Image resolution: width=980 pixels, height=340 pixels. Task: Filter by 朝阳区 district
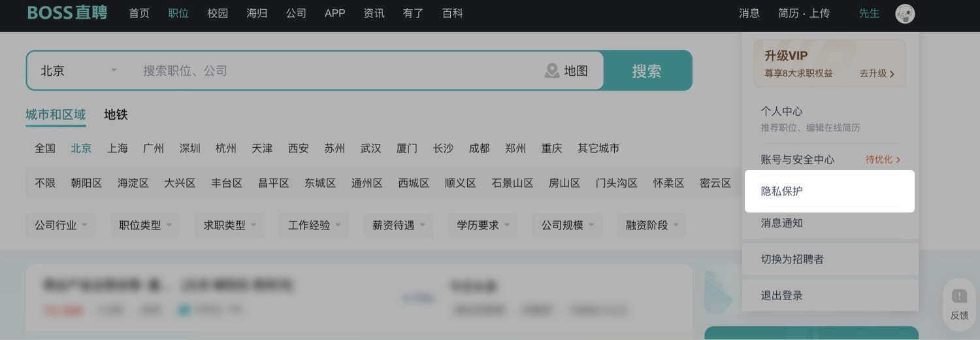click(x=86, y=183)
